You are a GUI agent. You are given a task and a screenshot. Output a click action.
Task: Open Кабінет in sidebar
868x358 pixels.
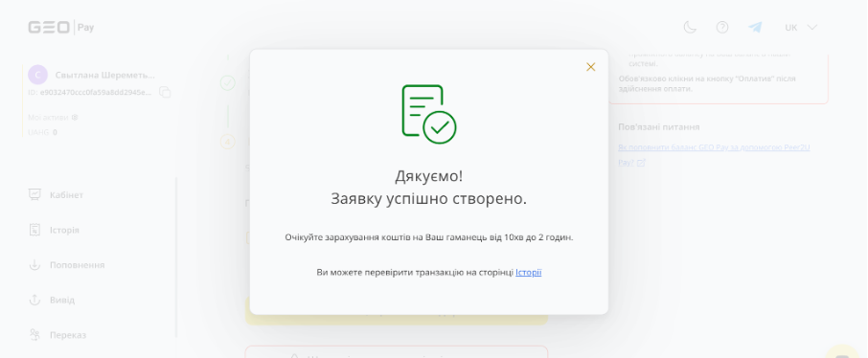tap(66, 194)
